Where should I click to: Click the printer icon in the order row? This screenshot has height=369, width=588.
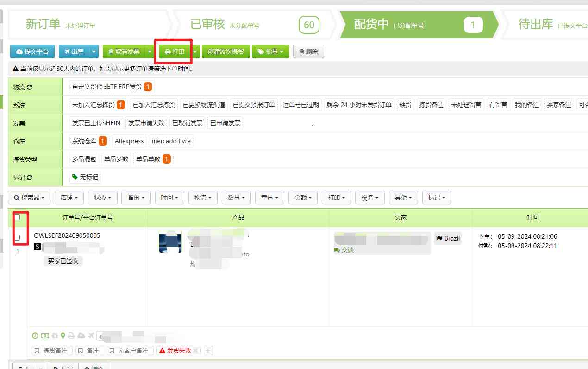[70, 335]
